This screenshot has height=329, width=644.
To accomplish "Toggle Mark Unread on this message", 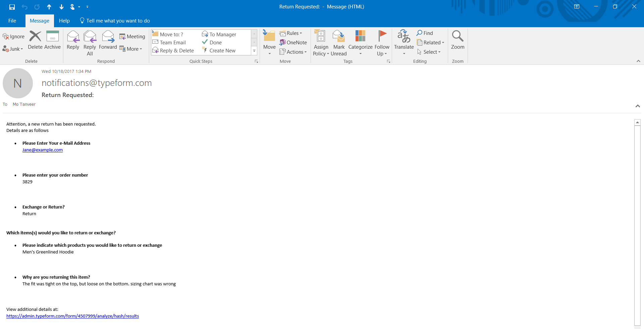I will click(x=338, y=40).
